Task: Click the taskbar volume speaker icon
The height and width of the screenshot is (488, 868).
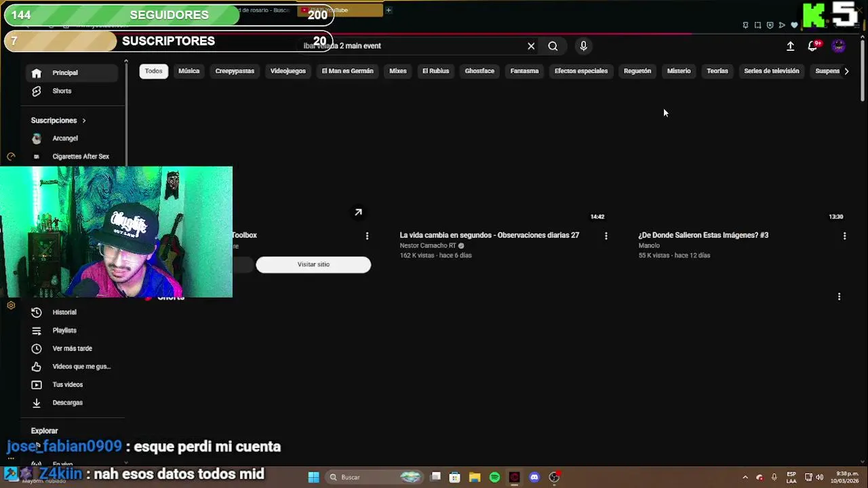Action: 819,477
